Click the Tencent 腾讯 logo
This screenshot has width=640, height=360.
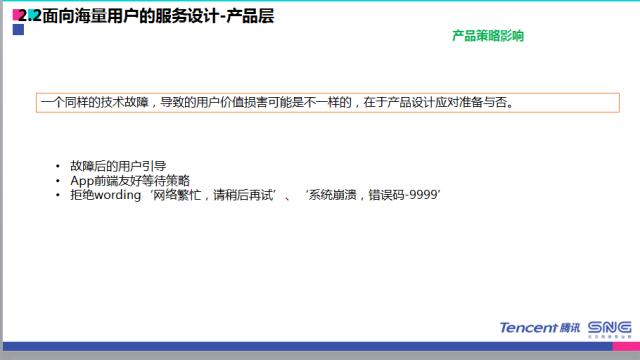tap(540, 328)
